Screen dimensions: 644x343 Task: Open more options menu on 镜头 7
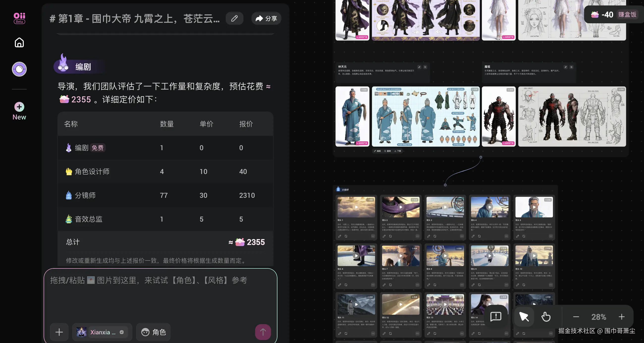[x=417, y=285]
